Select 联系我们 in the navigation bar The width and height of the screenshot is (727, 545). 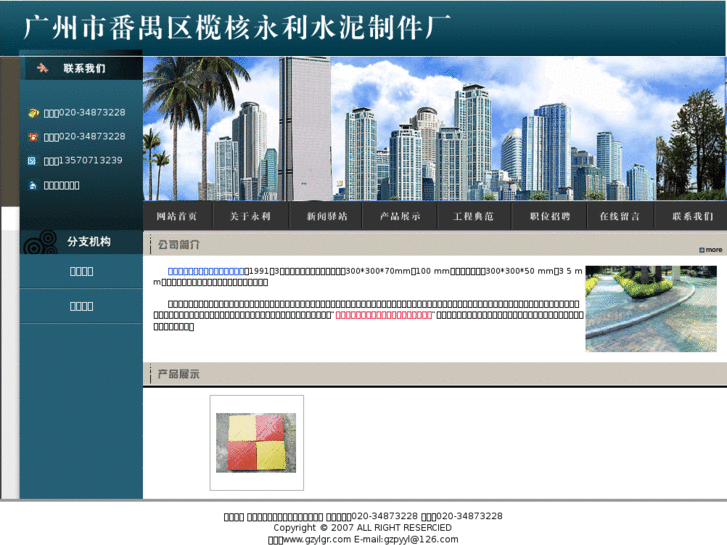tap(692, 216)
